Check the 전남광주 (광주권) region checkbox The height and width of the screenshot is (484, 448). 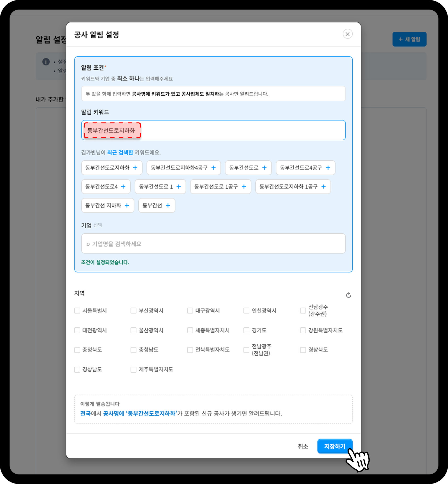[303, 310]
